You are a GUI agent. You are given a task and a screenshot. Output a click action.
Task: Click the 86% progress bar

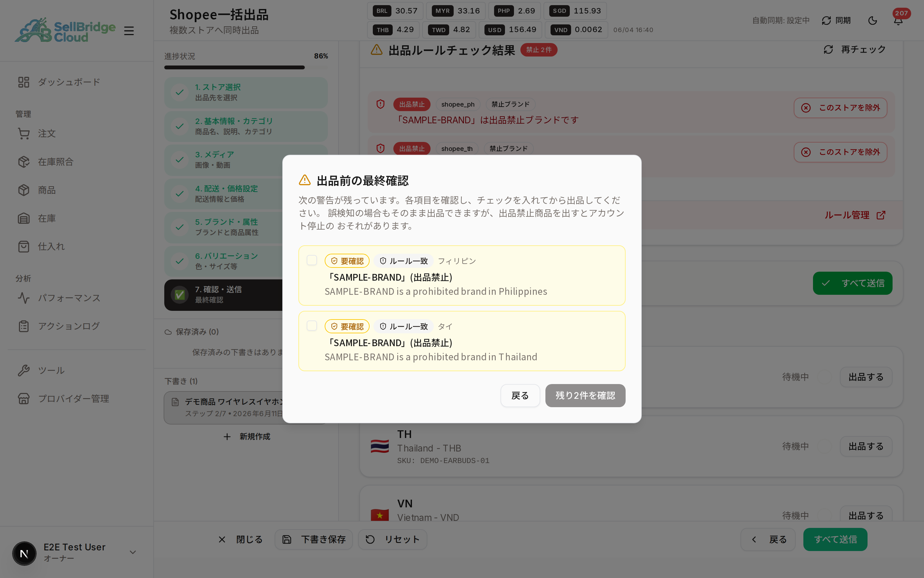click(246, 67)
